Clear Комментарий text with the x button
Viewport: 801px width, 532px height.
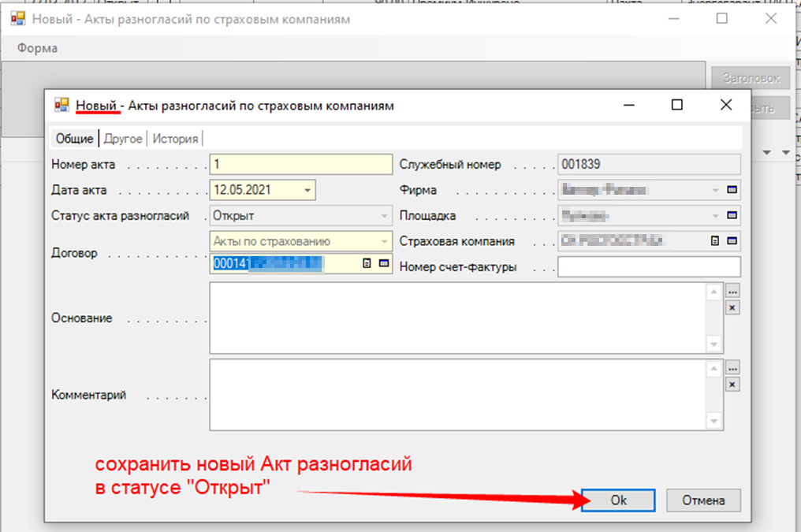[x=732, y=385]
